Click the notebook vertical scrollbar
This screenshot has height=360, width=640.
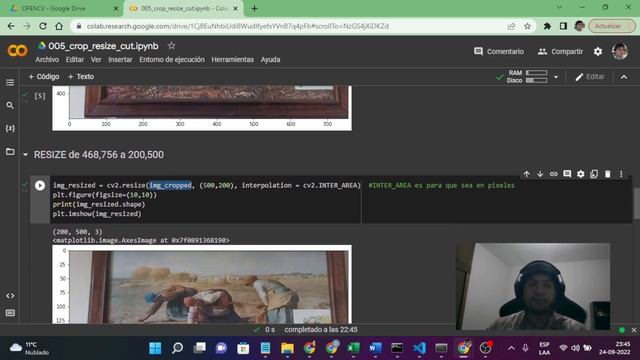(636, 204)
